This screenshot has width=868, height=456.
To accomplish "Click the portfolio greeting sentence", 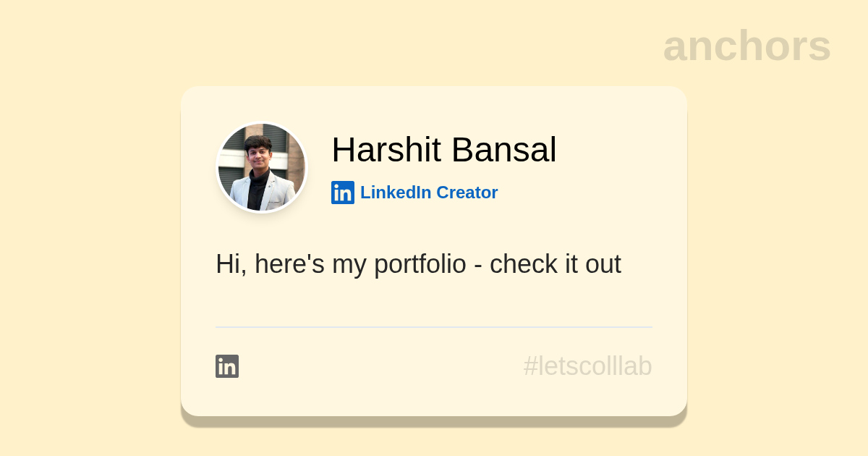I will click(418, 264).
